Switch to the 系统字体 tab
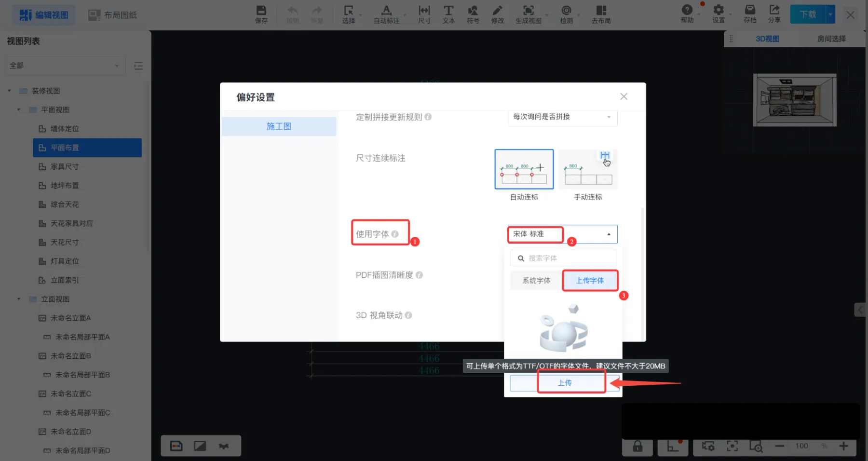The width and height of the screenshot is (868, 461). point(536,281)
